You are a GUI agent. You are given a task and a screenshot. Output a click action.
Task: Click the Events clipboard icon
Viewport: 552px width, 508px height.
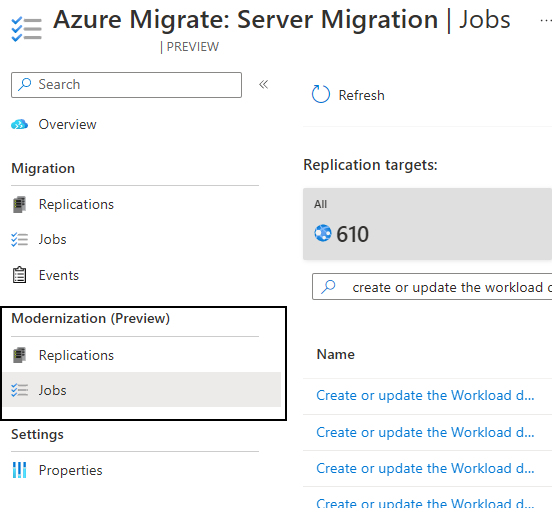(x=19, y=275)
